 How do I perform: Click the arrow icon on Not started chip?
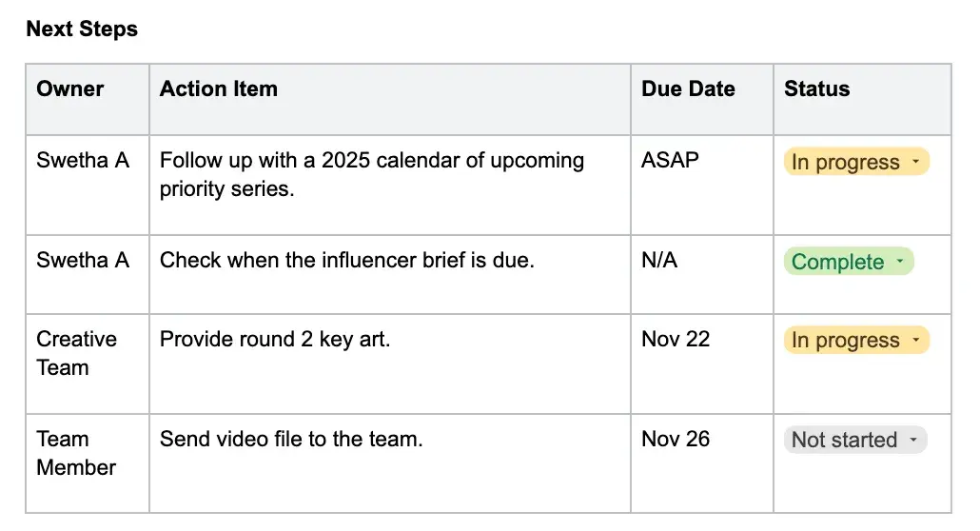click(x=913, y=440)
